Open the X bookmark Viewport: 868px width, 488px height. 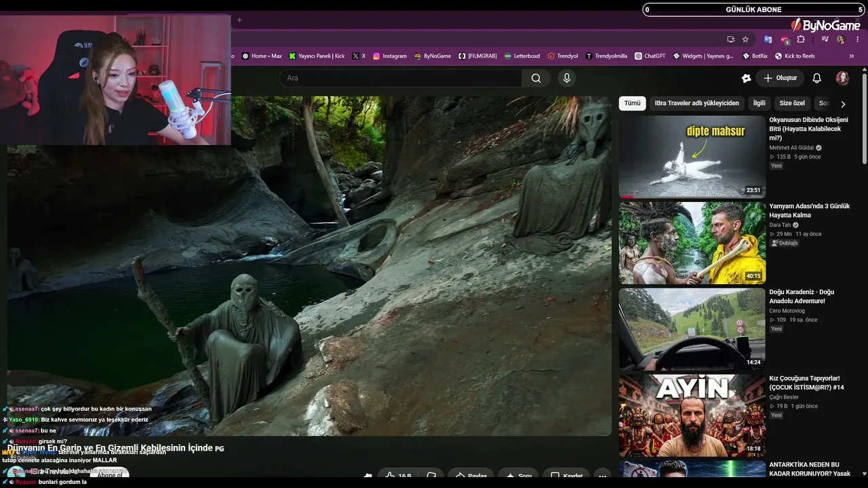[x=359, y=56]
